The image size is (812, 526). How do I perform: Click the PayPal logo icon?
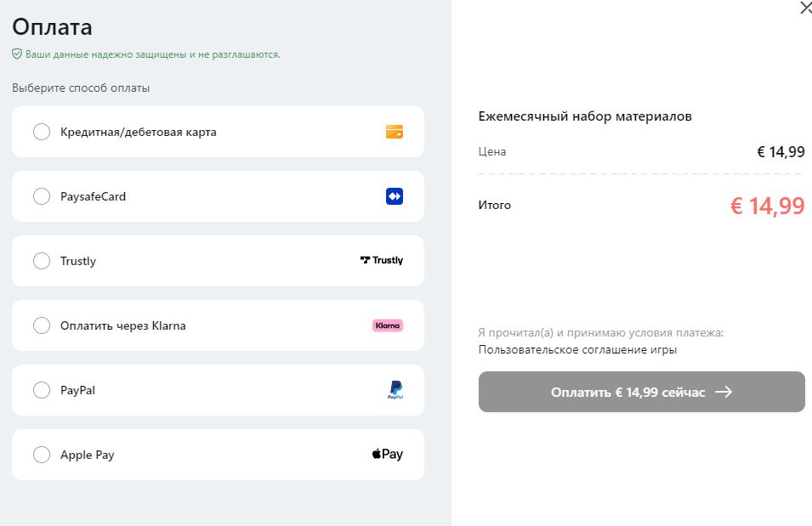click(x=395, y=390)
